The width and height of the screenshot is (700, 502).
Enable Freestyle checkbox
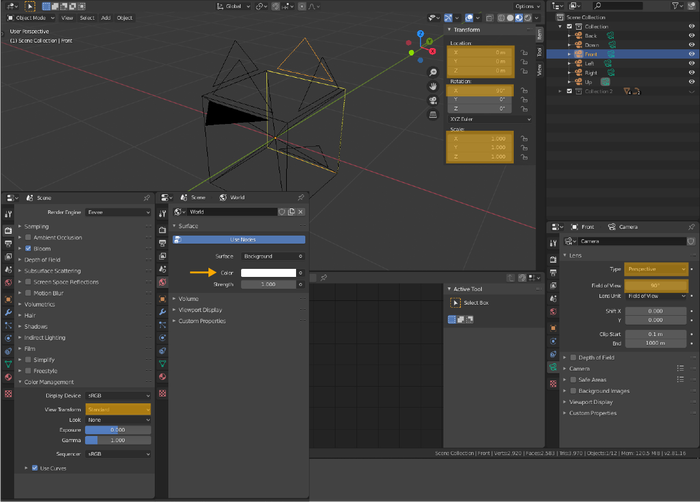pyautogui.click(x=28, y=371)
